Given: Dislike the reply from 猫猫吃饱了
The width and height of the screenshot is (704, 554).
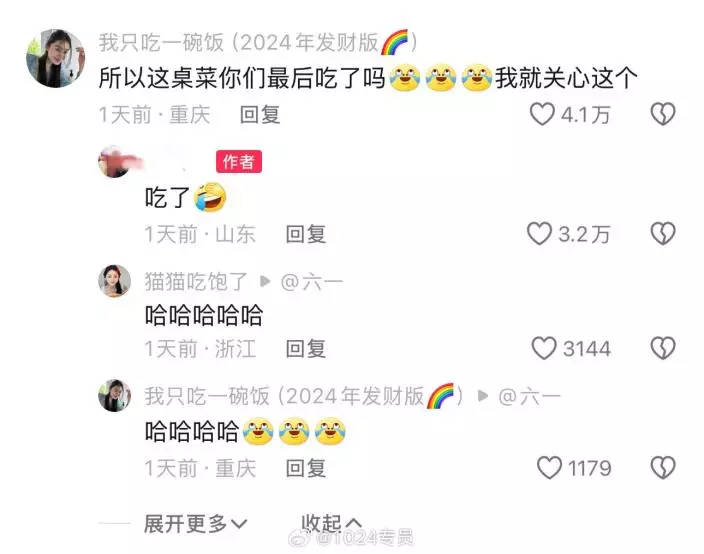Looking at the screenshot, I should pos(663,348).
